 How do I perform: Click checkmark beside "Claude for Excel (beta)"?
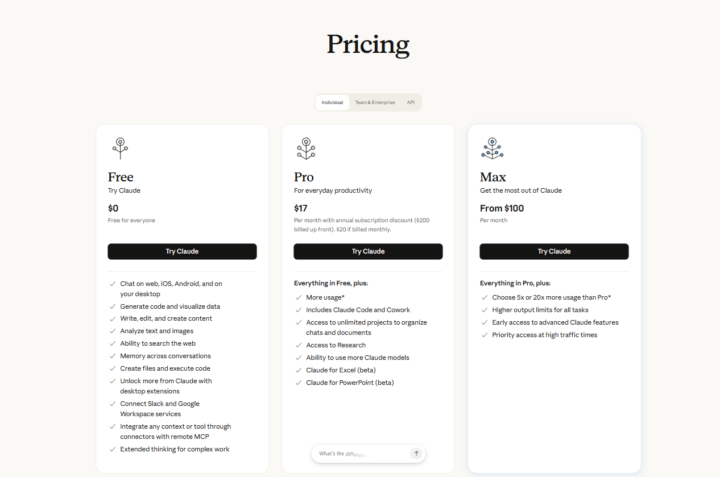(x=298, y=370)
